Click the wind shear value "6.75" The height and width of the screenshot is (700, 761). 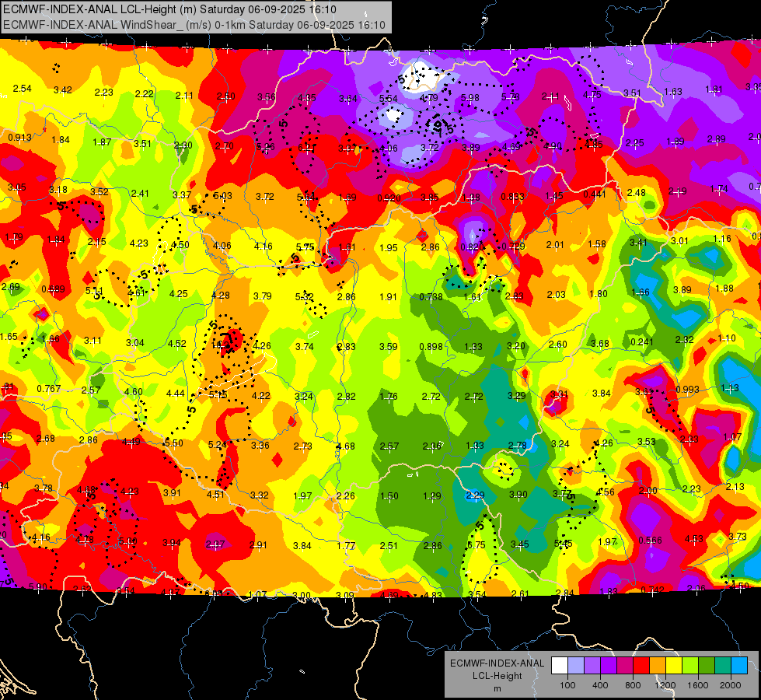coord(476,545)
